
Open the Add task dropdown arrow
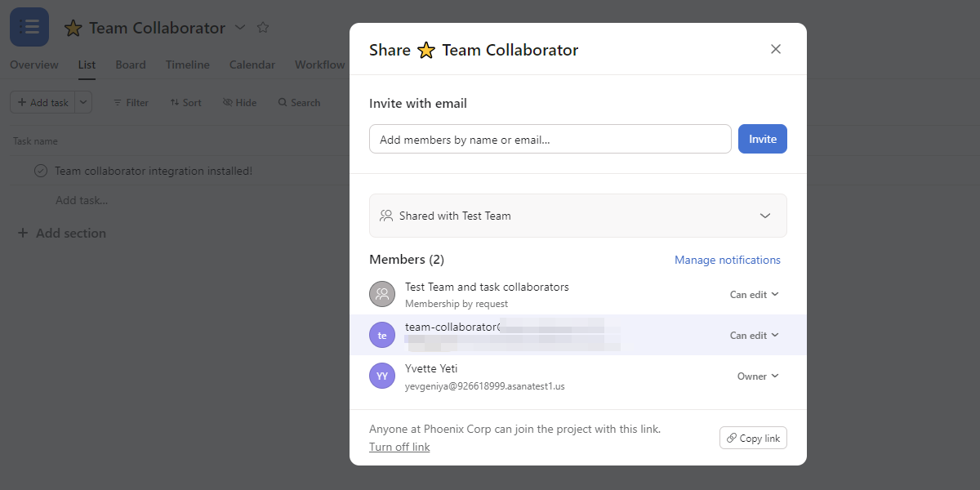84,102
